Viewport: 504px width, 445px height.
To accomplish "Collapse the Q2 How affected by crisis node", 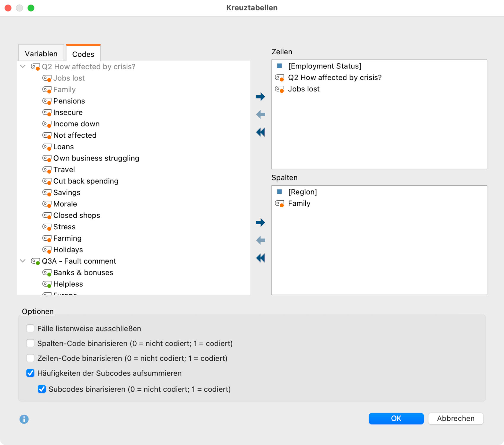I will pyautogui.click(x=23, y=66).
